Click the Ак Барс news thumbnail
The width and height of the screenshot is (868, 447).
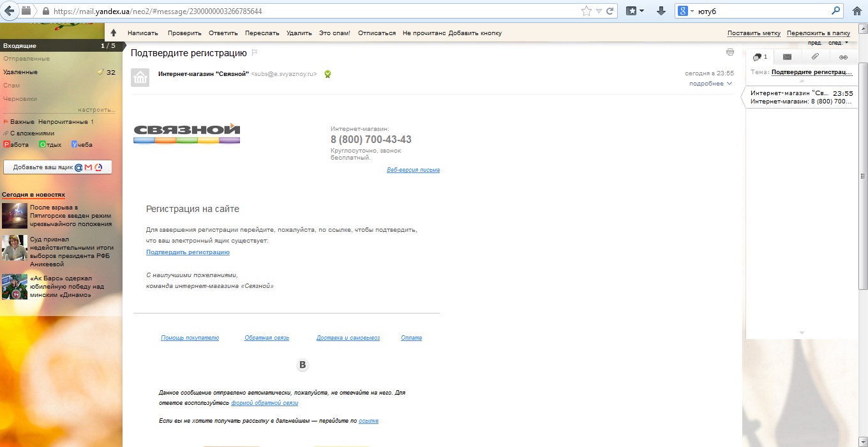coord(15,287)
